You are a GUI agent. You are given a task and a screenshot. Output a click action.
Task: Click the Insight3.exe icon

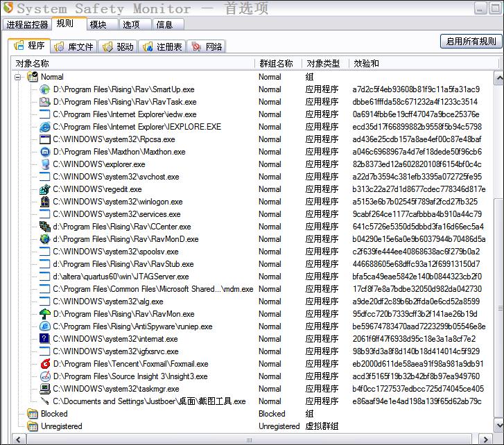pos(44,376)
